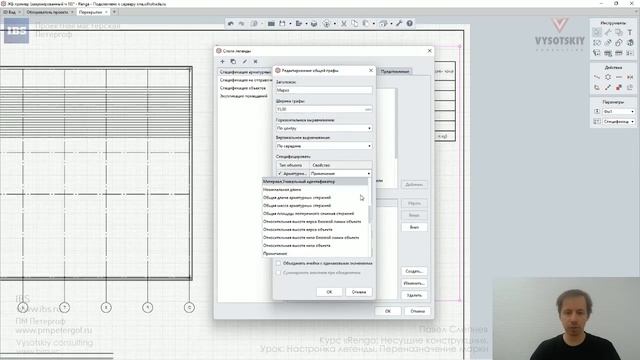
Task: Click Отмена in Стили легенды dialog
Action: click(417, 311)
